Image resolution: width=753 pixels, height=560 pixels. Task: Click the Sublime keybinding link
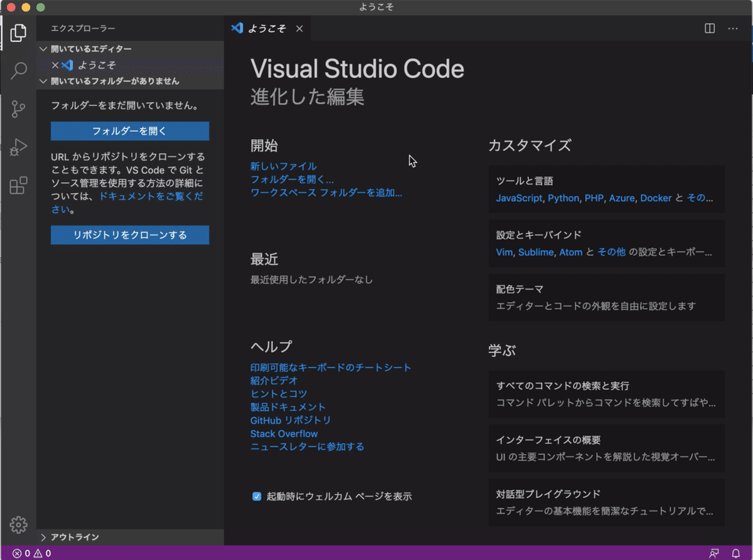[536, 252]
